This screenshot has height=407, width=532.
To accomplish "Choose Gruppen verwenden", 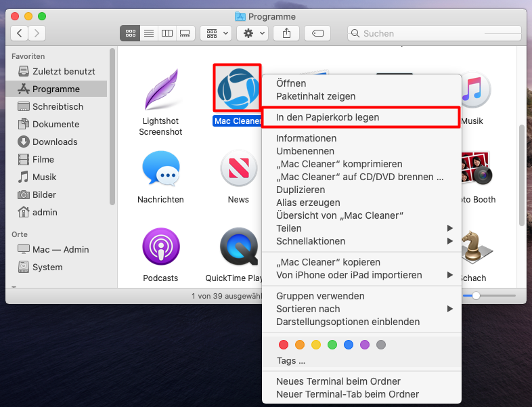I will click(361, 297).
